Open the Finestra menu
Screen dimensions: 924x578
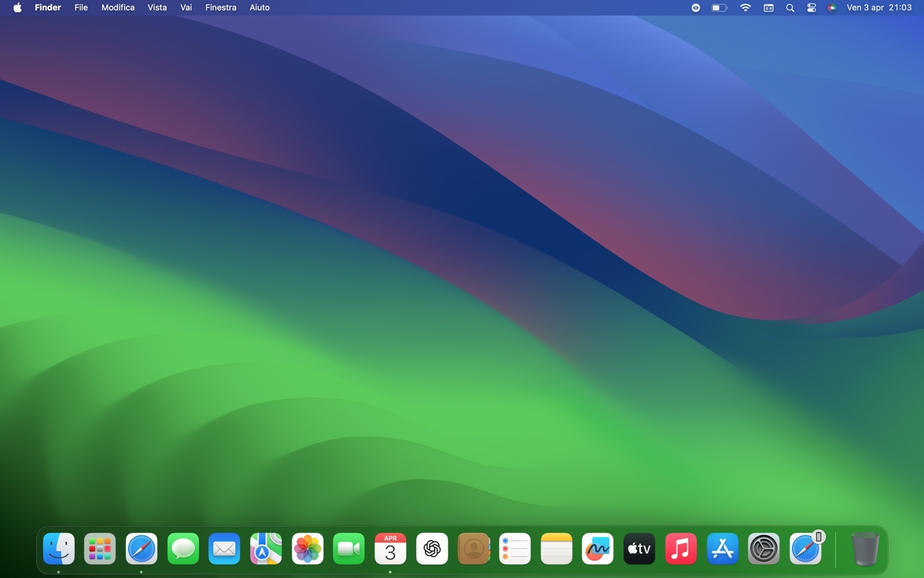pyautogui.click(x=220, y=8)
